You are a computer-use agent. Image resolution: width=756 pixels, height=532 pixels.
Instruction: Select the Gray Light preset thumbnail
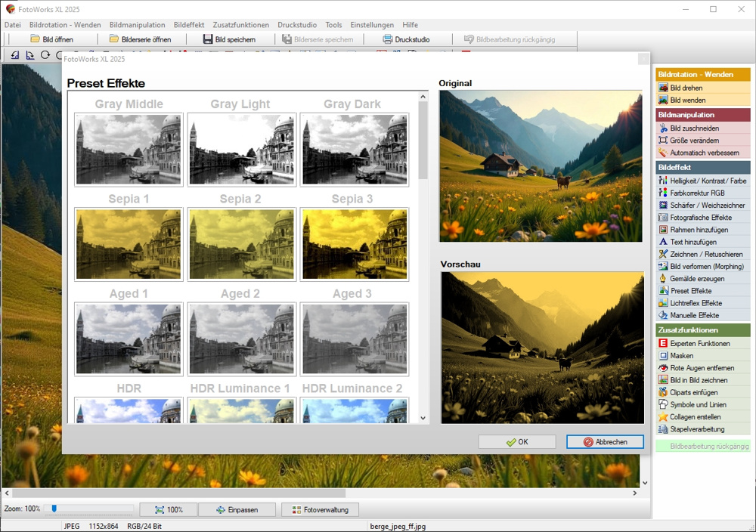tap(240, 149)
